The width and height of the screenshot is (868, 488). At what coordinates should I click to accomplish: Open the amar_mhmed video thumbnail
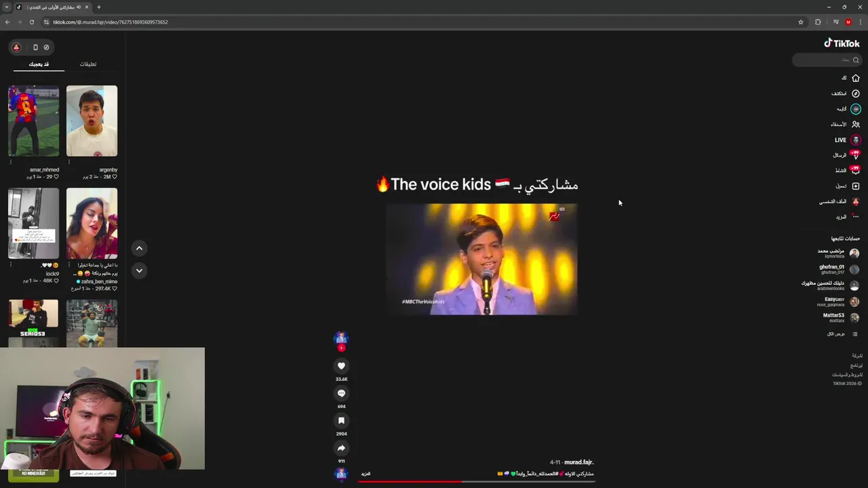point(33,121)
